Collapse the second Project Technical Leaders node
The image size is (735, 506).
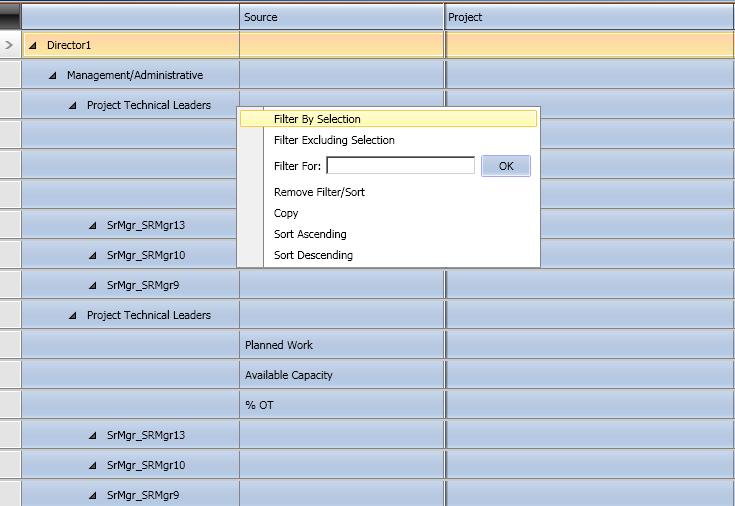(x=73, y=315)
